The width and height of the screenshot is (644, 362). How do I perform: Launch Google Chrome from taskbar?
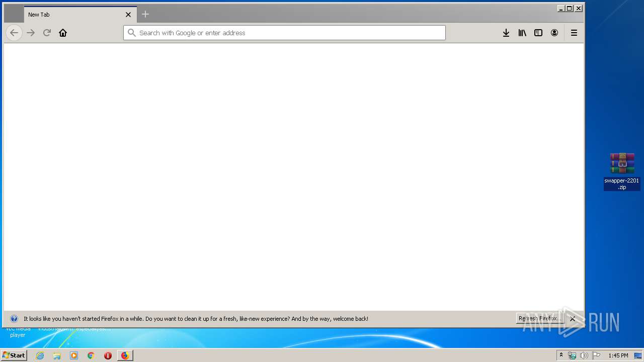pyautogui.click(x=91, y=355)
